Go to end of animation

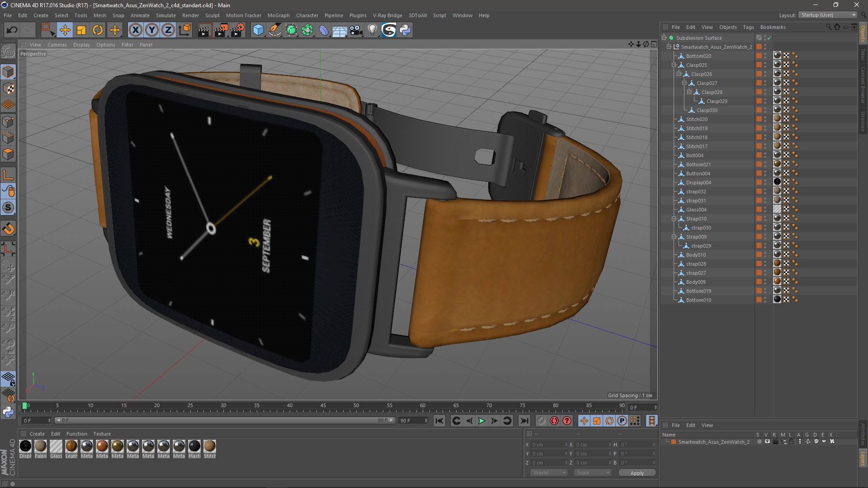(524, 421)
